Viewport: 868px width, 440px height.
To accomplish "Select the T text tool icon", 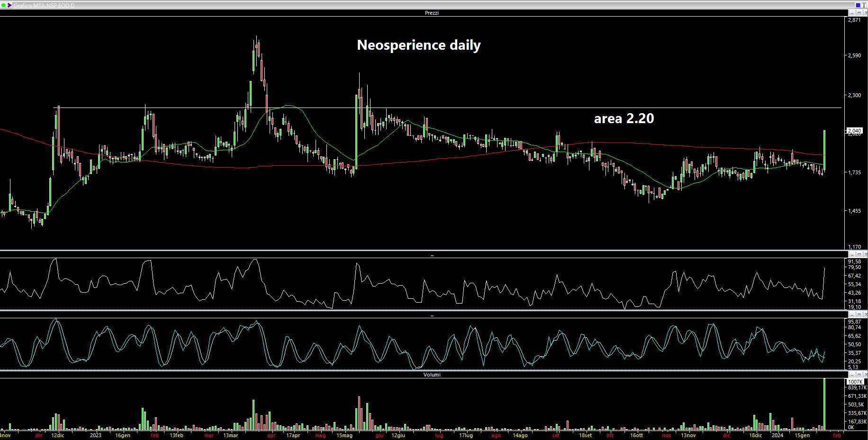I will [864, 5].
